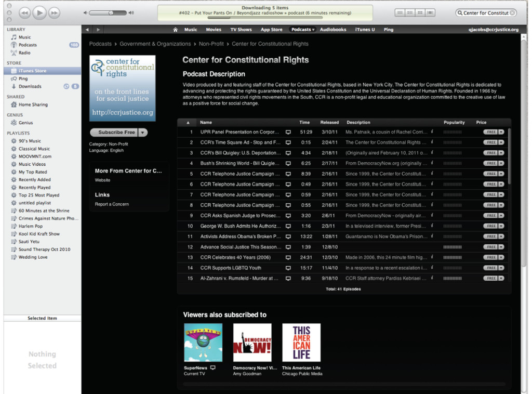
Task: Switch to grid view button
Action: tap(420, 13)
